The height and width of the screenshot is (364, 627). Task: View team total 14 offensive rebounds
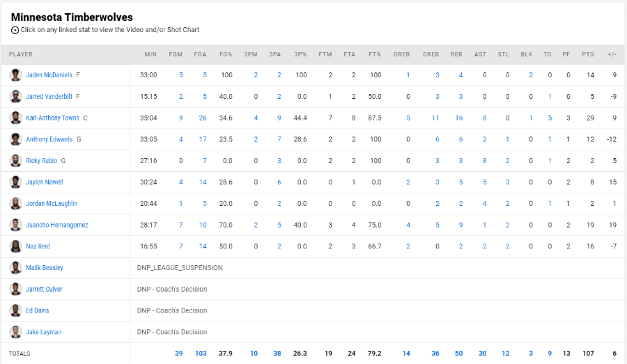coord(406,353)
